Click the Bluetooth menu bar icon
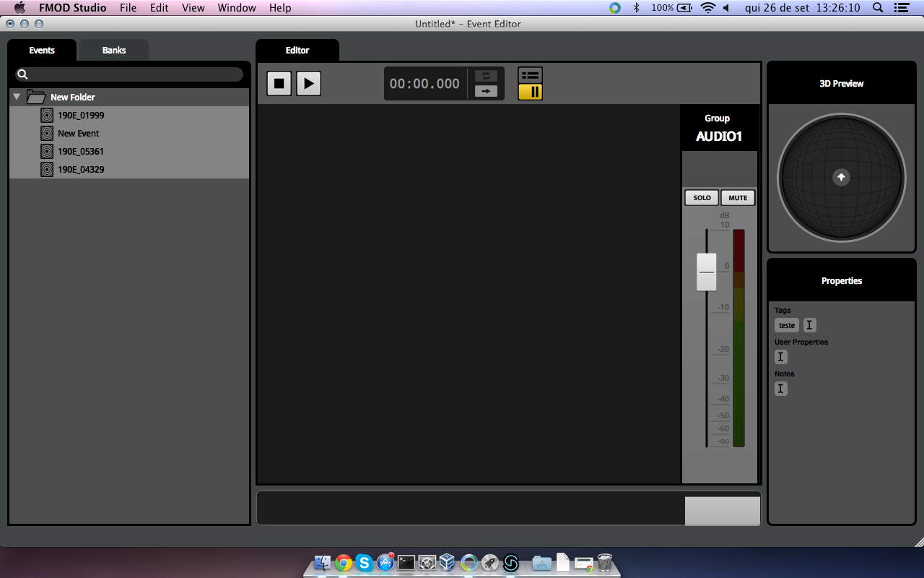 [x=636, y=8]
